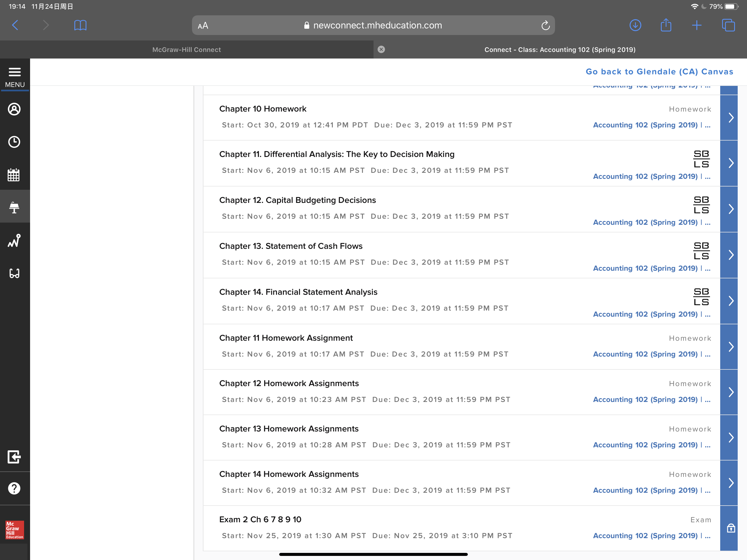Tap the battery 79% status indicator
The width and height of the screenshot is (747, 560).
724,6
